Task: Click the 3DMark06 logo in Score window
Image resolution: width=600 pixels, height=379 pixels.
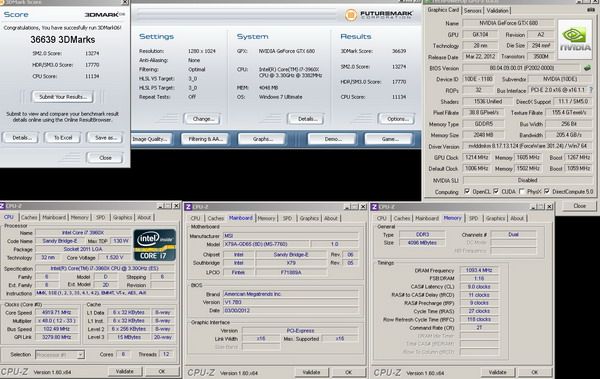Action: tap(105, 15)
